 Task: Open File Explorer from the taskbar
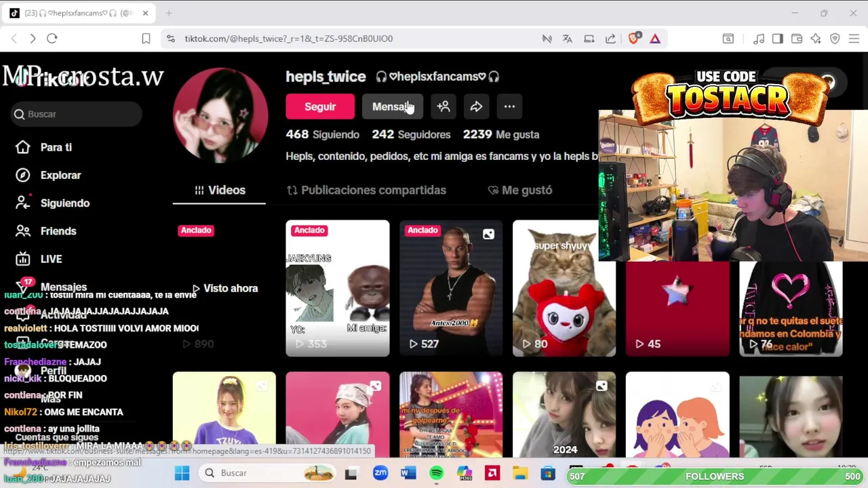point(520,473)
